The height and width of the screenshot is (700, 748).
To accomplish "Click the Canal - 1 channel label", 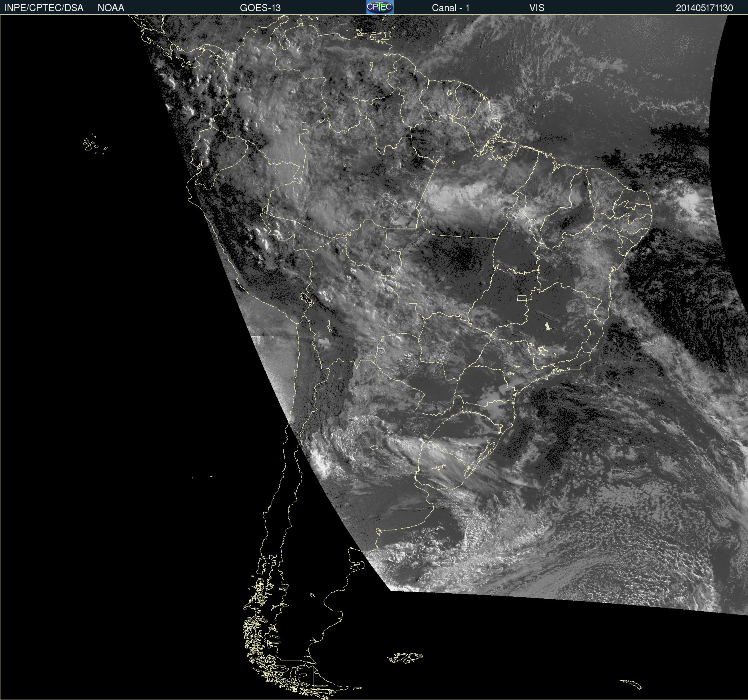I will click(x=450, y=8).
